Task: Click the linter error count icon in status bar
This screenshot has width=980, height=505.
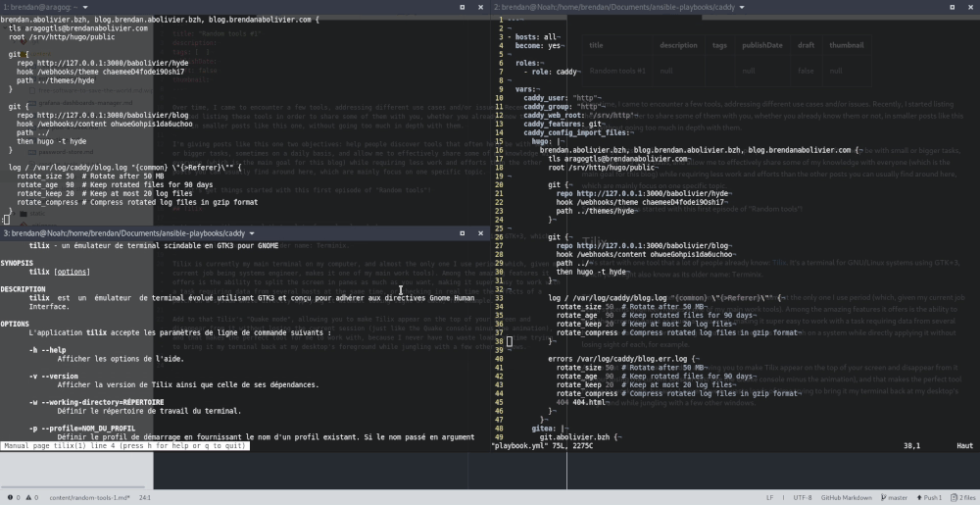Action: [12, 497]
